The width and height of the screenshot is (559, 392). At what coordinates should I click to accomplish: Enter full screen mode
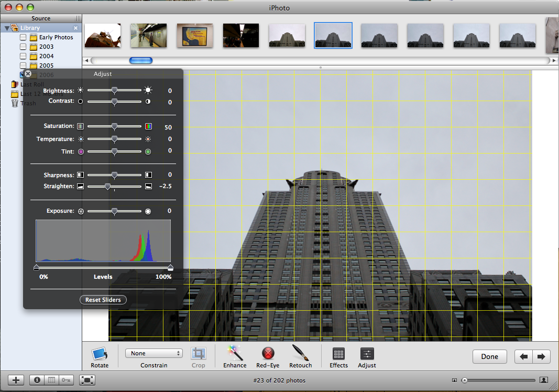[87, 380]
